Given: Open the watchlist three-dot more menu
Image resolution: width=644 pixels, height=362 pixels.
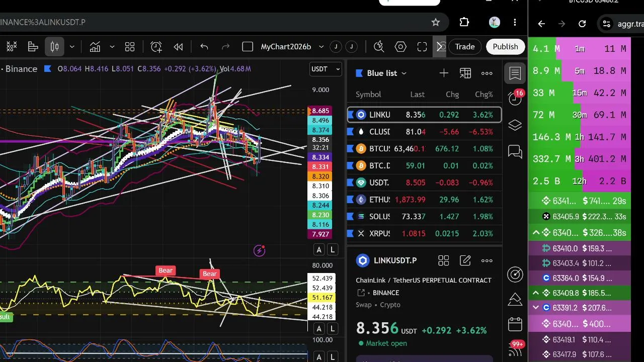Looking at the screenshot, I should [x=487, y=73].
